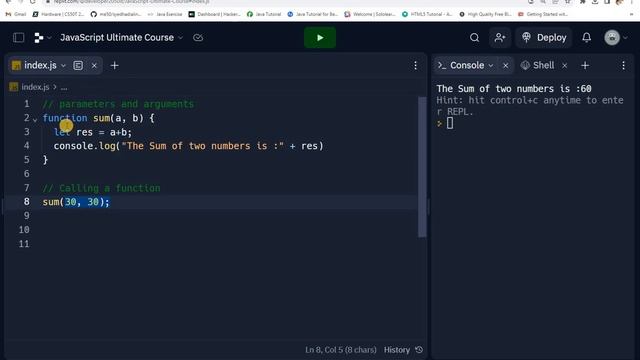Viewport: 640px width, 360px height.
Task: Select the index.js editor tab
Action: [x=40, y=65]
